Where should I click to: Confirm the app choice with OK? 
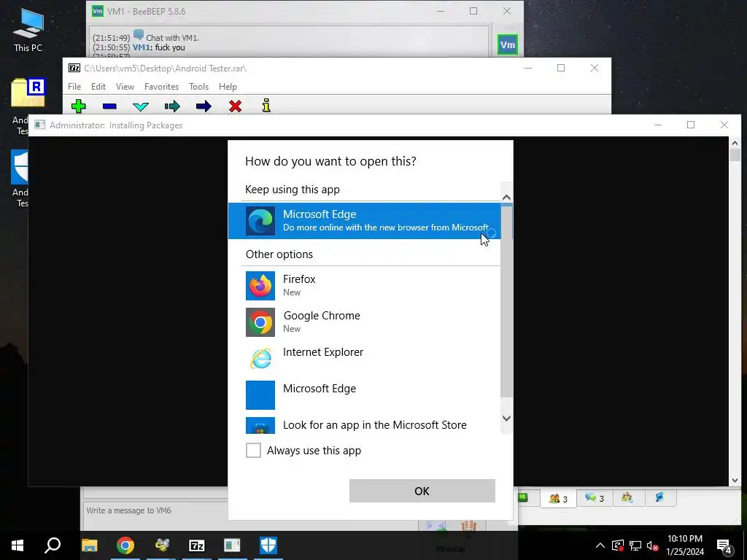[422, 491]
